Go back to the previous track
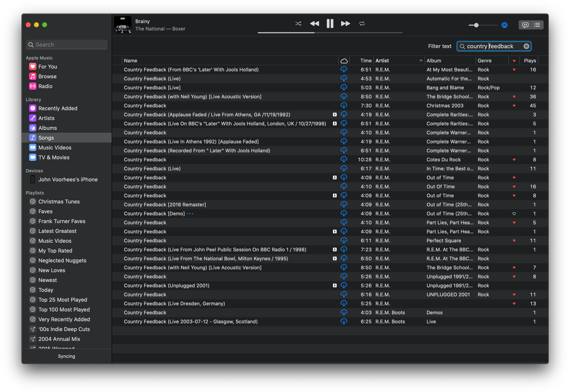Image resolution: width=570 pixels, height=392 pixels. pyautogui.click(x=314, y=24)
